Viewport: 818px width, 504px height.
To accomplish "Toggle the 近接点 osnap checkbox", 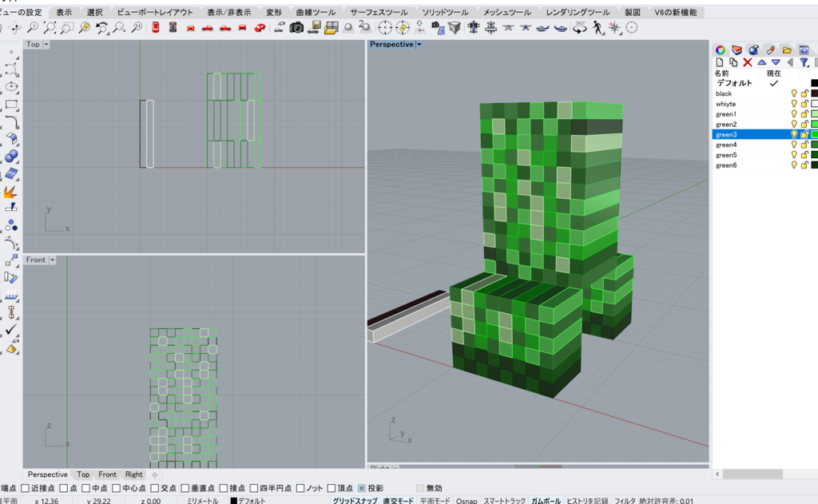I will [25, 488].
